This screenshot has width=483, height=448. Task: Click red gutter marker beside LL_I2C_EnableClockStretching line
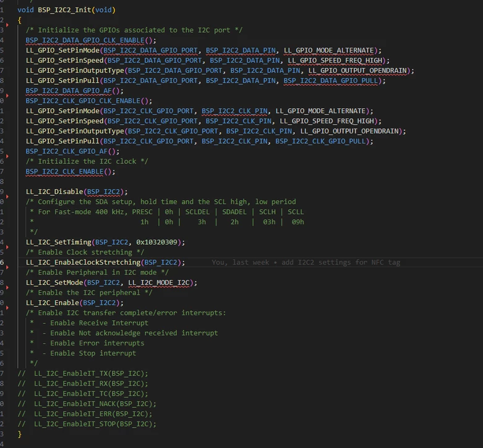[x=7, y=268]
